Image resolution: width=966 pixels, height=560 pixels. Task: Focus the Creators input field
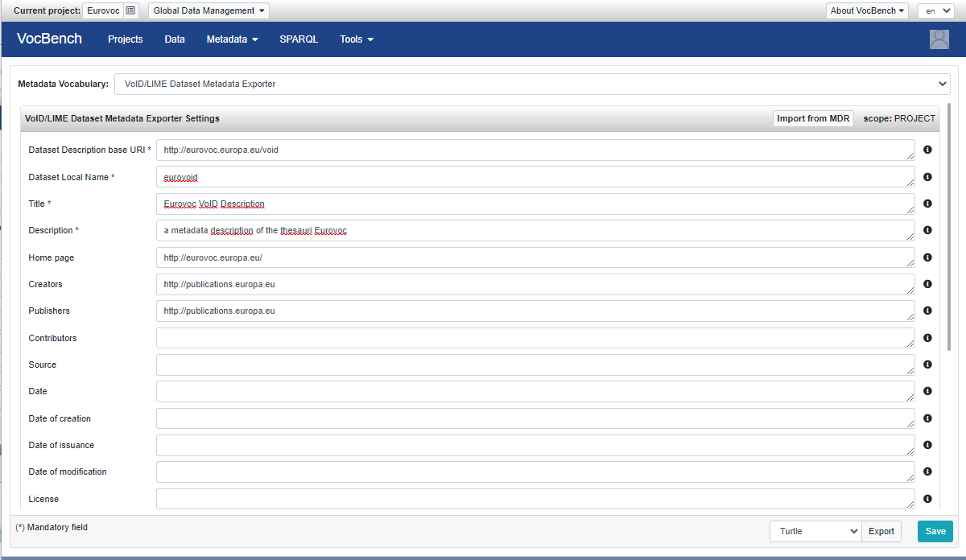point(535,284)
